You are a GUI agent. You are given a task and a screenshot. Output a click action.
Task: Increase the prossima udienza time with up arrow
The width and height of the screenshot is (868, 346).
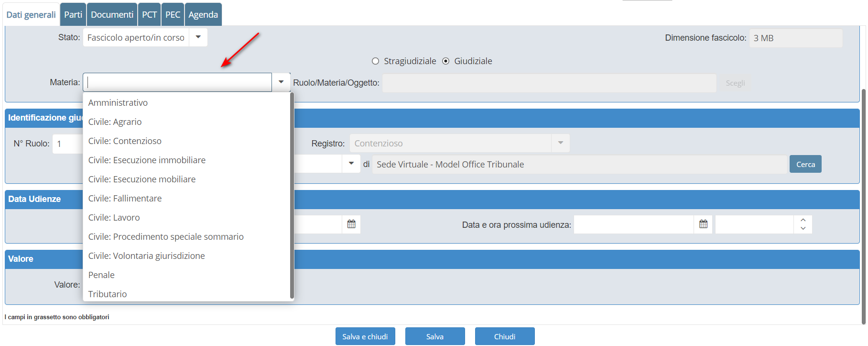(x=803, y=220)
